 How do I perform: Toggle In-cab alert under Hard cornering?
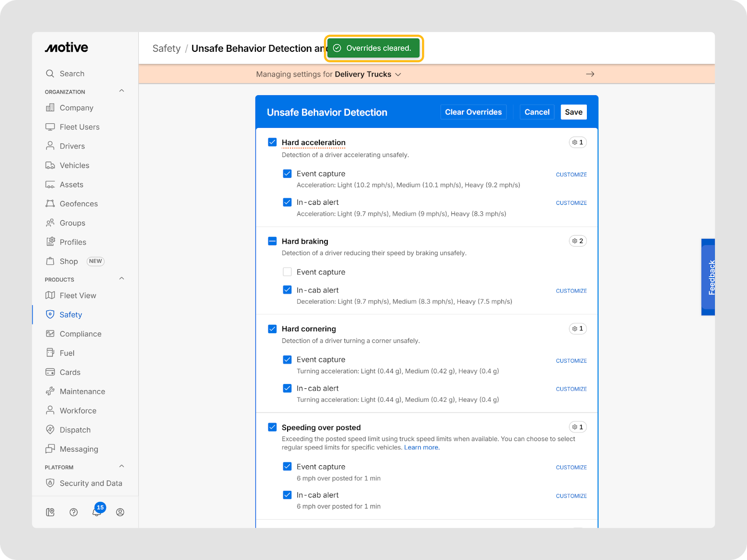(x=287, y=388)
